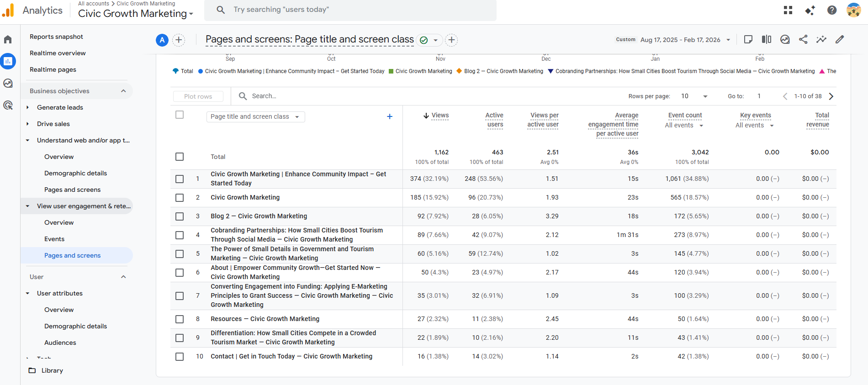Open Realtime pages

(53, 69)
